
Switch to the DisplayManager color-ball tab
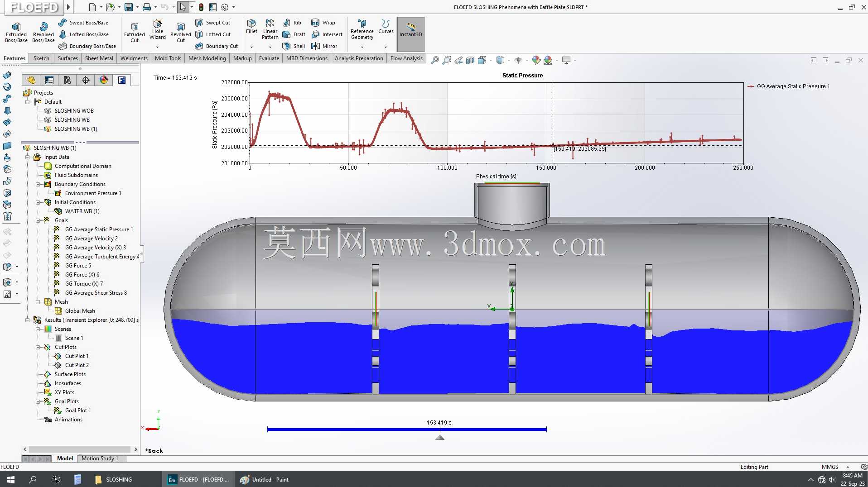(x=104, y=80)
